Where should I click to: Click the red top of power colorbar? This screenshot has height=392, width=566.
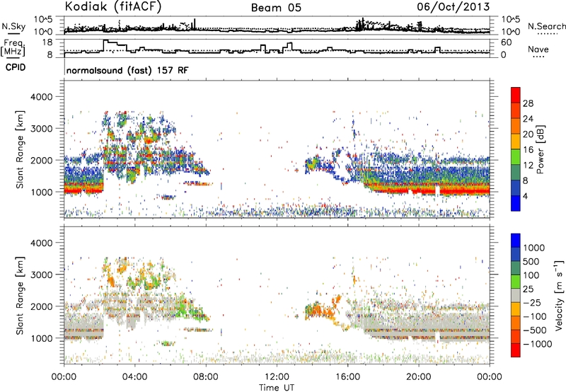(x=516, y=95)
